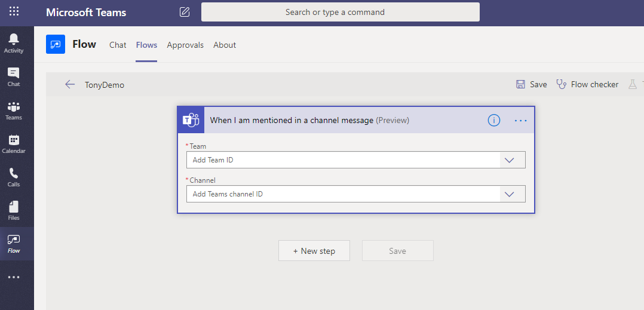
Task: Click the TonyDemo flow name
Action: (x=105, y=85)
